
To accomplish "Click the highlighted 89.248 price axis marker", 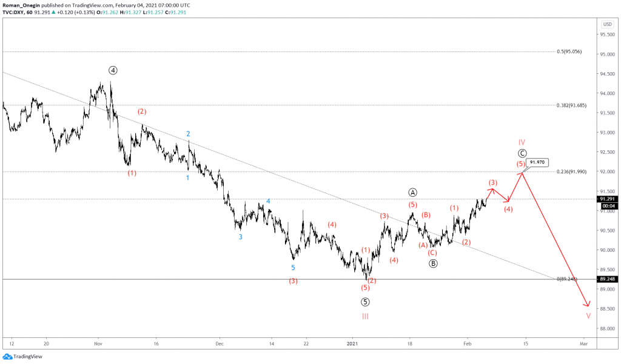I will (606, 279).
